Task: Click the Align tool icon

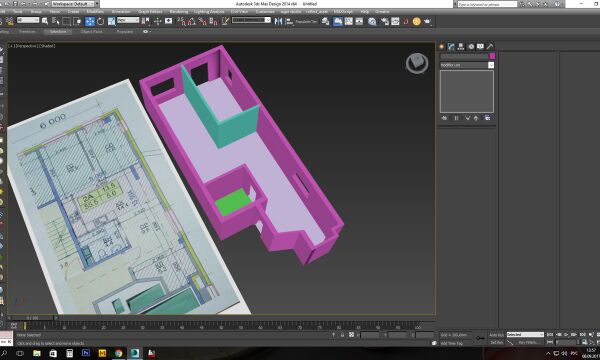Action: [x=289, y=21]
